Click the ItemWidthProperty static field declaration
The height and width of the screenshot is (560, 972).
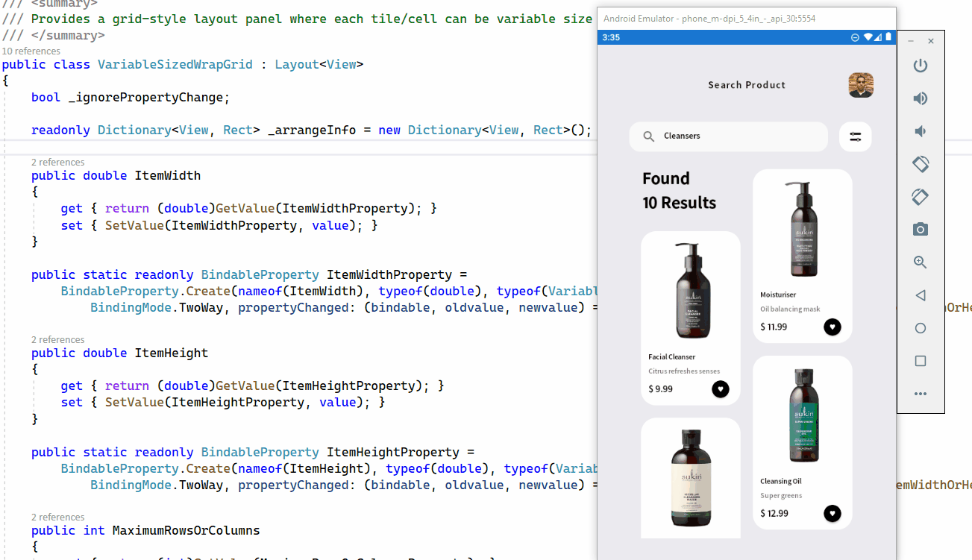[389, 274]
